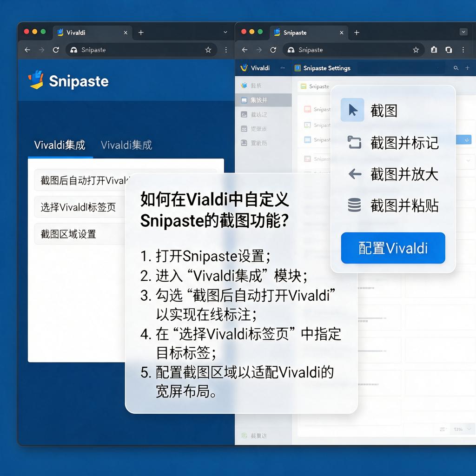Focus the right window Snipaste address bar
476x476 pixels.
(353, 50)
